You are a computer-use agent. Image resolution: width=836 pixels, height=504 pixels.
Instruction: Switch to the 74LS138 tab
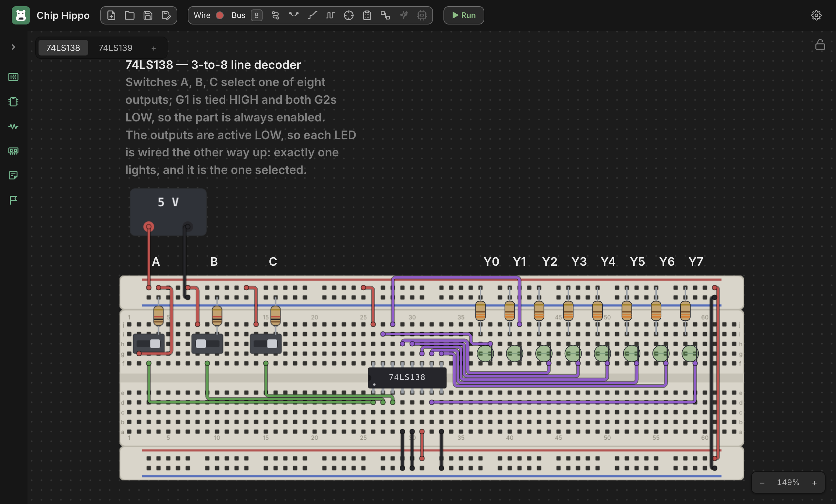click(63, 48)
